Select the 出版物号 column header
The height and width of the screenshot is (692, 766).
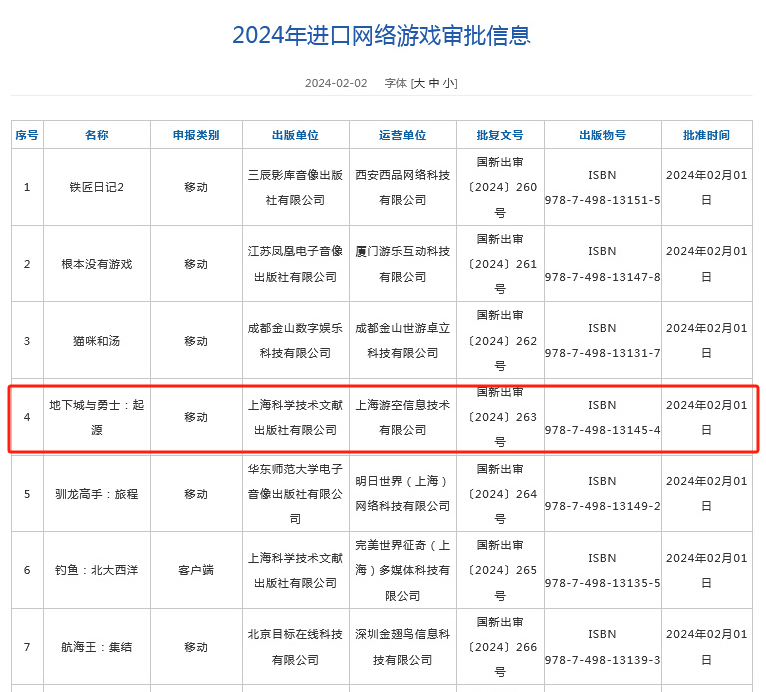click(x=602, y=135)
